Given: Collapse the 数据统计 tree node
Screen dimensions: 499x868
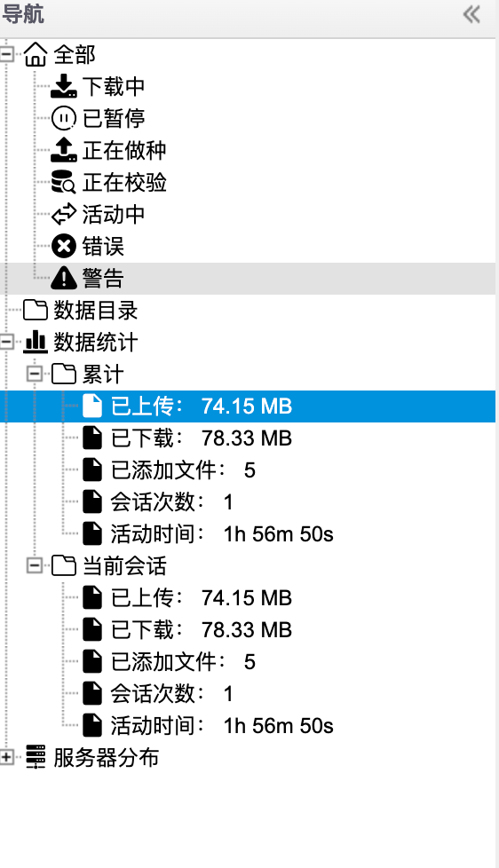Looking at the screenshot, I should pos(6,342).
